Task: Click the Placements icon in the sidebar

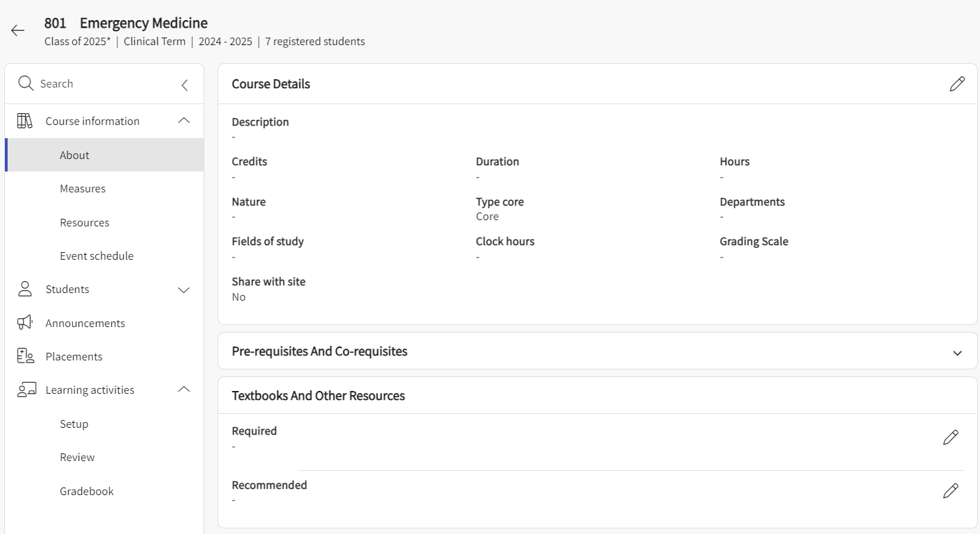Action: pos(25,356)
